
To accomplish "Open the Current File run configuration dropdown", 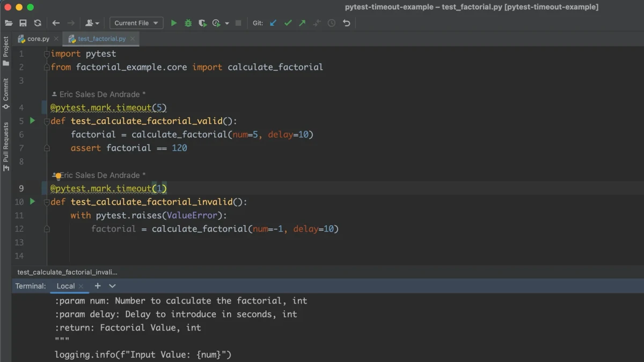I will (x=136, y=23).
